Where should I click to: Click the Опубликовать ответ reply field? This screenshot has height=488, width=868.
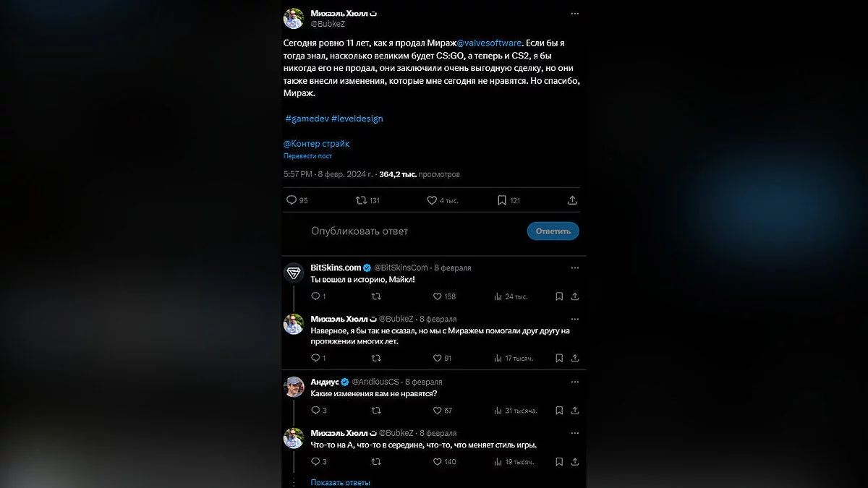point(359,231)
